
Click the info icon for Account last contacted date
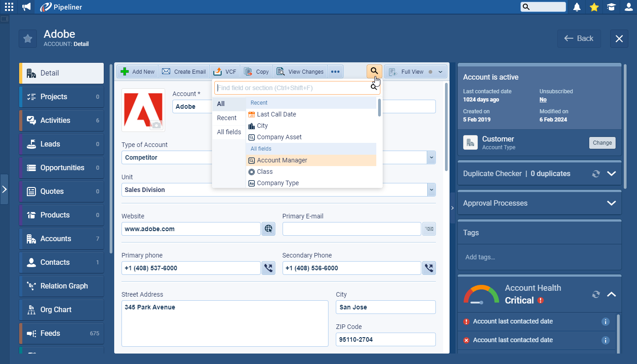click(x=605, y=322)
